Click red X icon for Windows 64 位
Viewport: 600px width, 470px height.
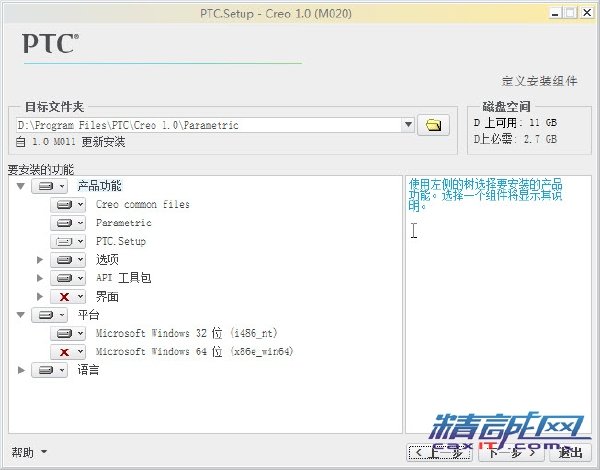point(64,352)
